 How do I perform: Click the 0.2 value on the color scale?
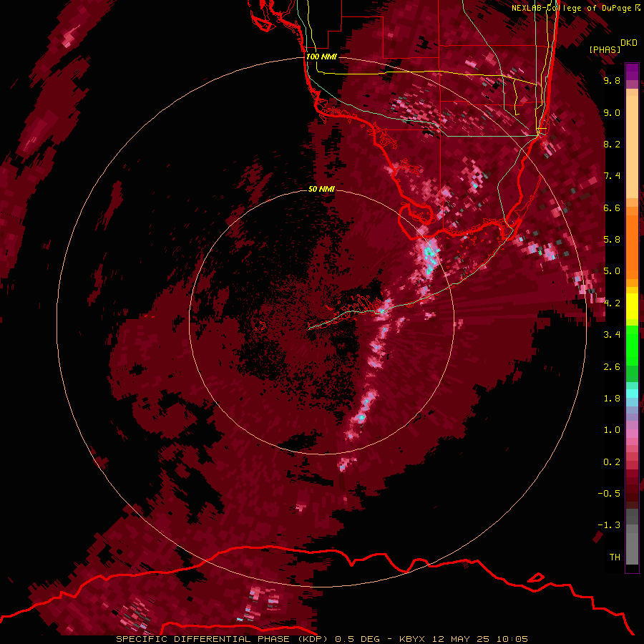click(612, 462)
